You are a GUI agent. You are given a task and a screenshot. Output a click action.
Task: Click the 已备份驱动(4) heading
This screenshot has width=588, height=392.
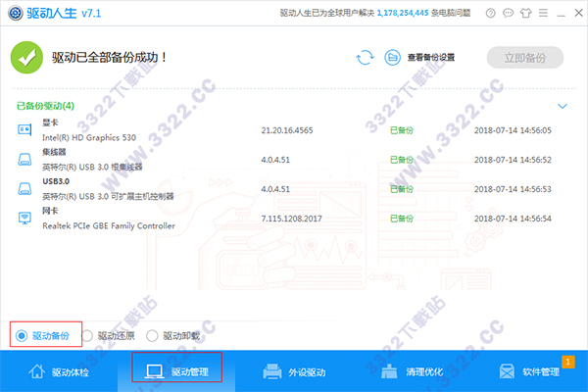click(x=45, y=106)
